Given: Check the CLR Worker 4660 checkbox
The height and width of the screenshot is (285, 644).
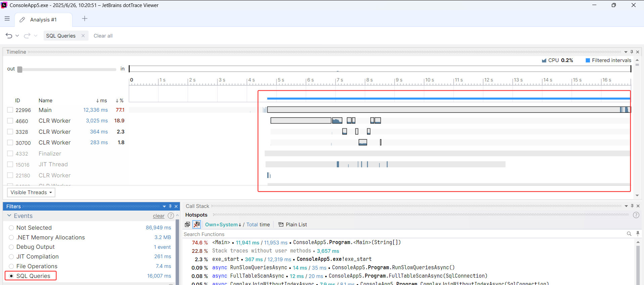Looking at the screenshot, I should tap(10, 121).
